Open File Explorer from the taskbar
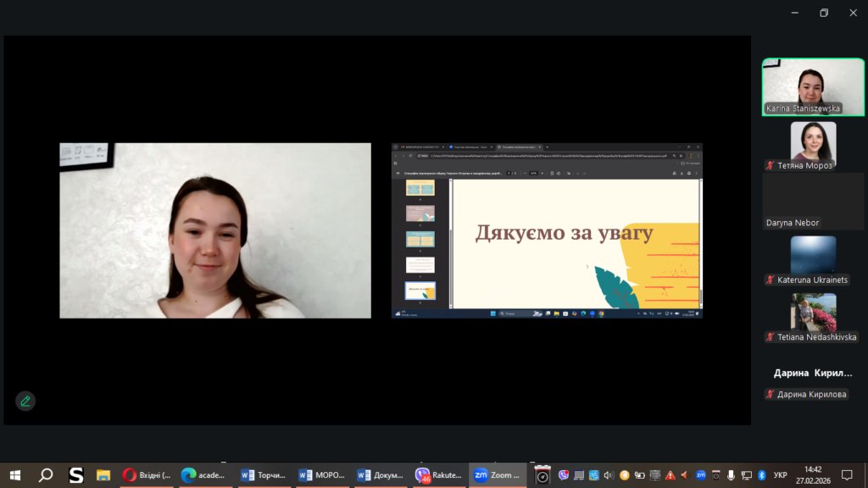The image size is (868, 488). (103, 475)
